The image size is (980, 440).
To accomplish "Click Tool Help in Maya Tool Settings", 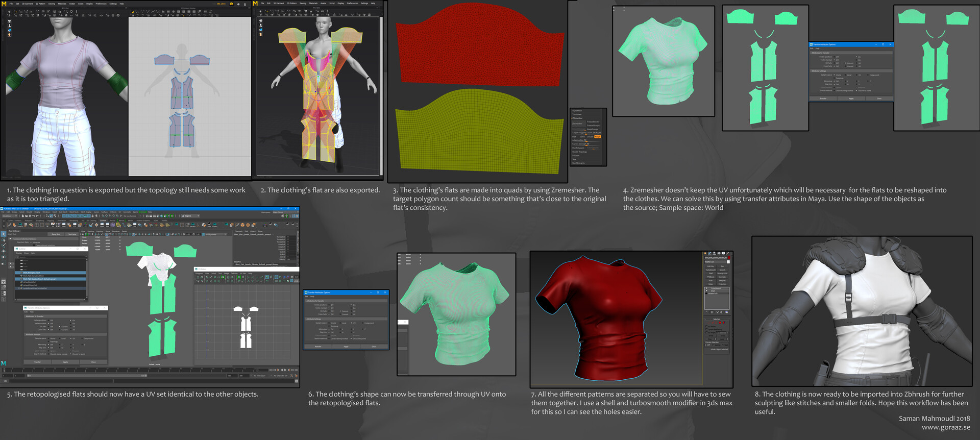I will pyautogui.click(x=72, y=234).
